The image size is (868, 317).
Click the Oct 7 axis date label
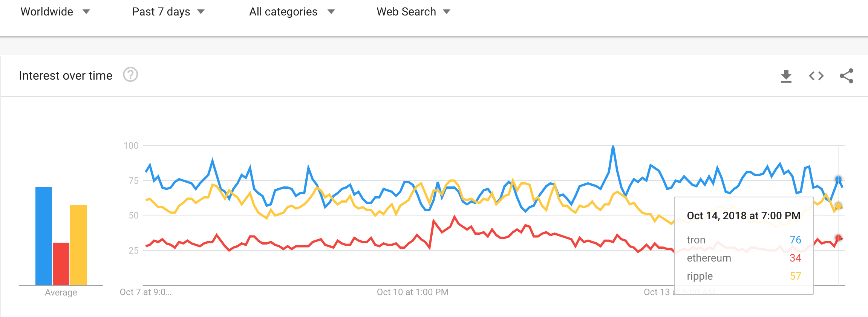click(145, 292)
